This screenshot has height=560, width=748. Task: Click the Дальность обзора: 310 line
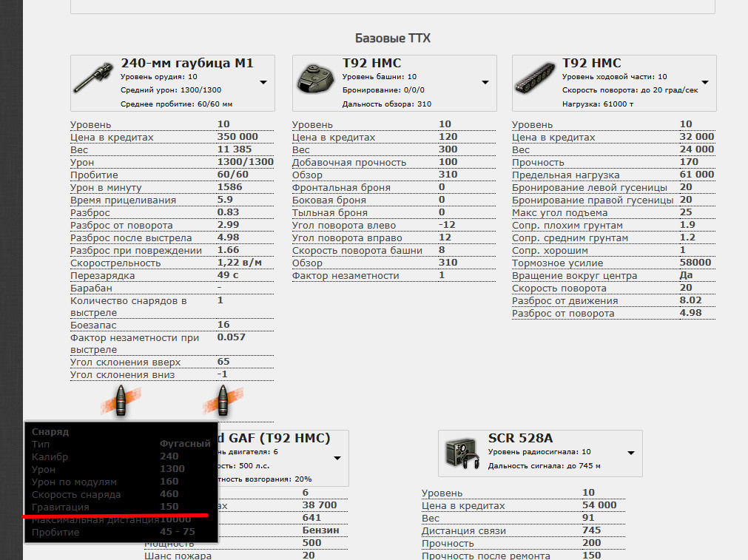click(387, 104)
